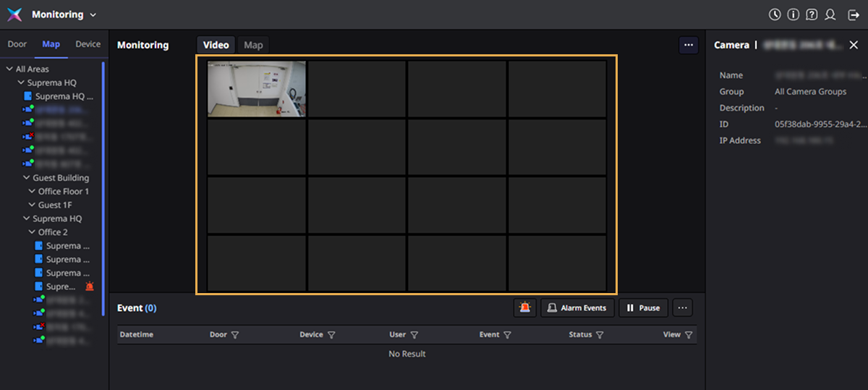Open the user account profile icon
The image size is (868, 390).
830,14
